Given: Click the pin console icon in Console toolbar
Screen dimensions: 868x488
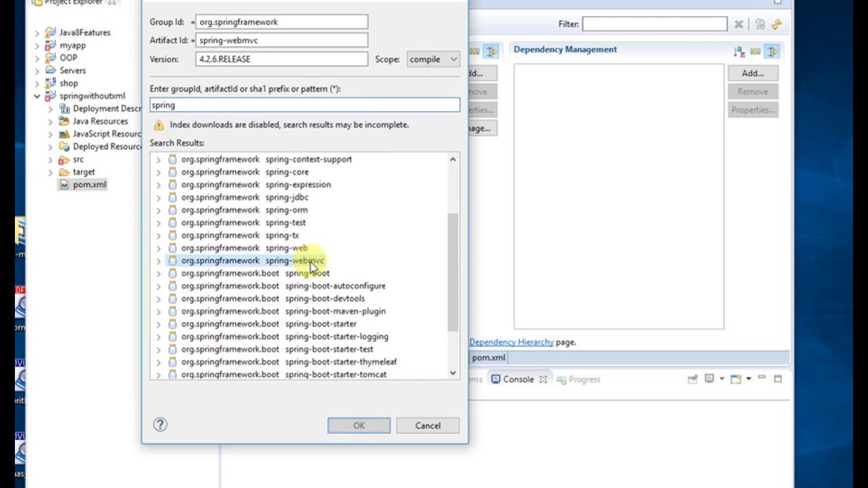Looking at the screenshot, I should click(x=692, y=379).
